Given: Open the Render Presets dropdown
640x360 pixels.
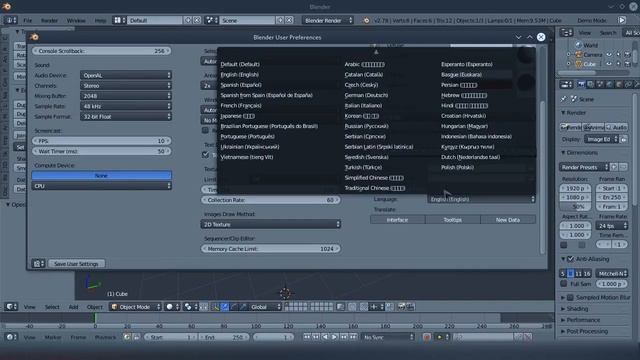Looking at the screenshot, I should (x=584, y=167).
